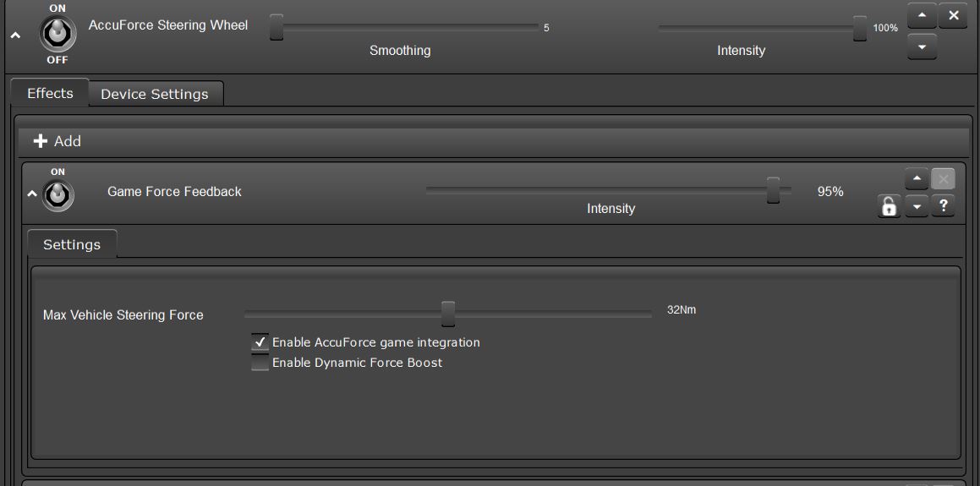
Task: Uncheck Enable AccuForce game integration
Action: pos(260,342)
